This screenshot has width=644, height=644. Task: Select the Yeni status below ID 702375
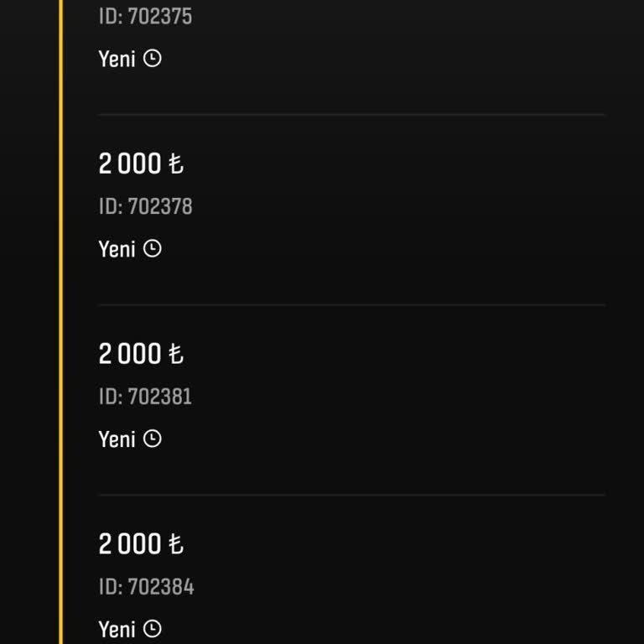coord(117,60)
